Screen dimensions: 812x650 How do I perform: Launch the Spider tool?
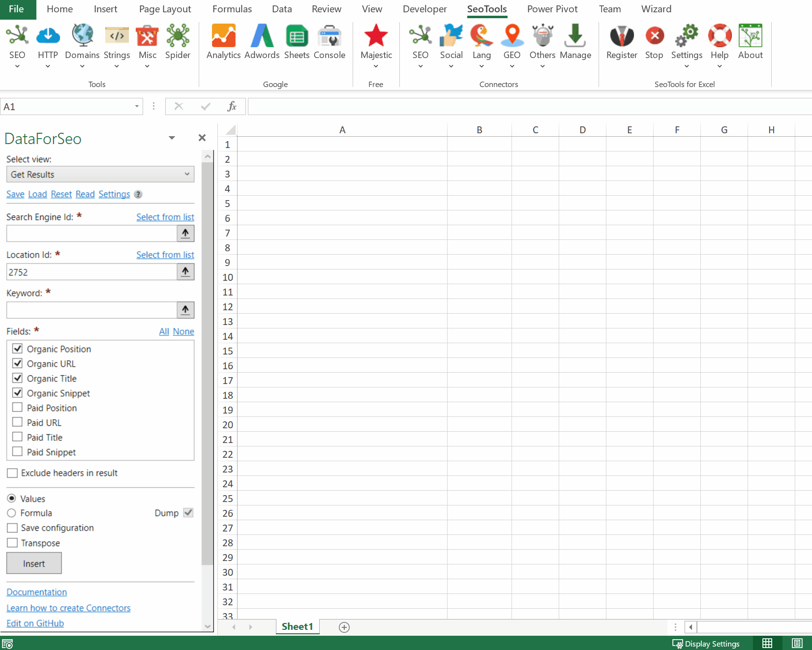178,35
